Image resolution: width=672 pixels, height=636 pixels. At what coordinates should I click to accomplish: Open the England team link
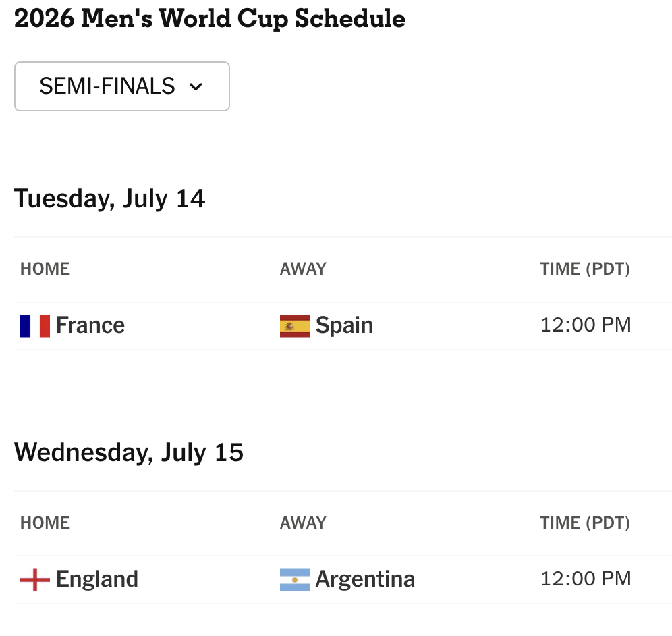point(97,579)
